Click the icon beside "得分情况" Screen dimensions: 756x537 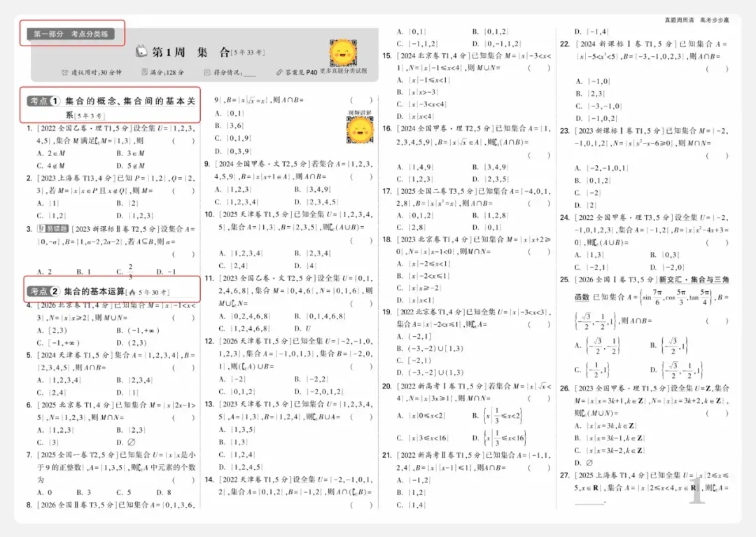coord(207,72)
